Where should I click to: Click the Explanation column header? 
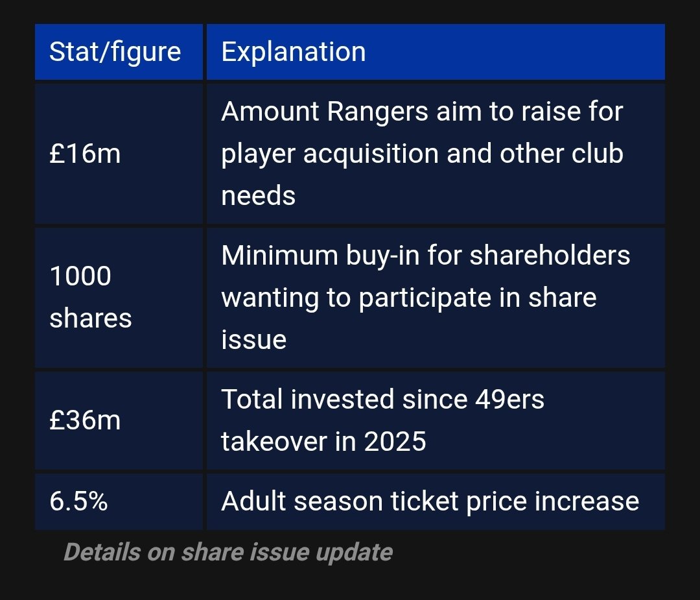tap(294, 52)
